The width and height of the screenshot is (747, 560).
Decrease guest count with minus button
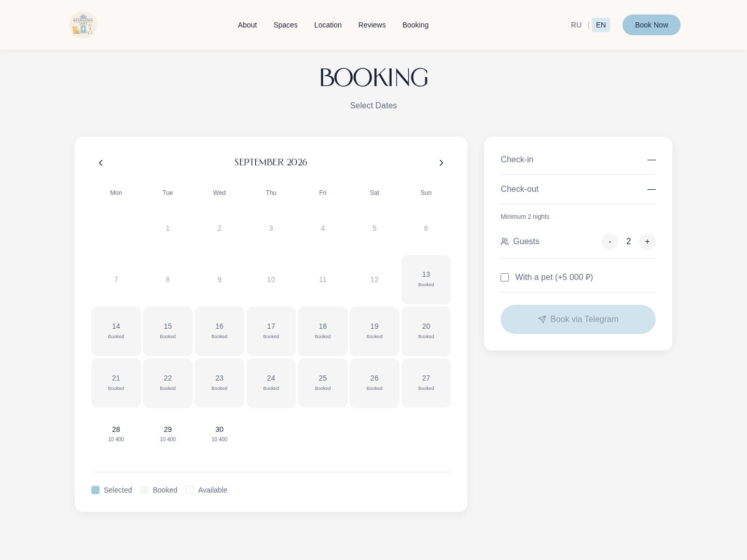610,242
